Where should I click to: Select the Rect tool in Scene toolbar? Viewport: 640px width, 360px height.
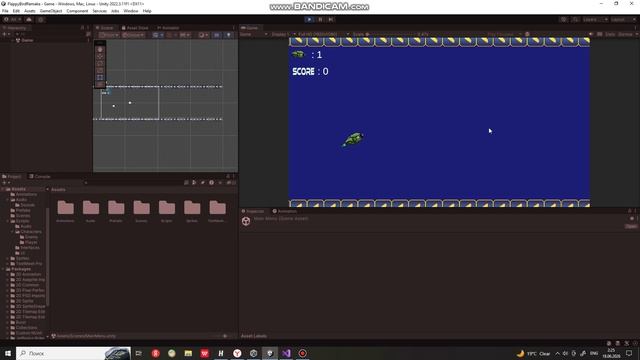(x=100, y=77)
